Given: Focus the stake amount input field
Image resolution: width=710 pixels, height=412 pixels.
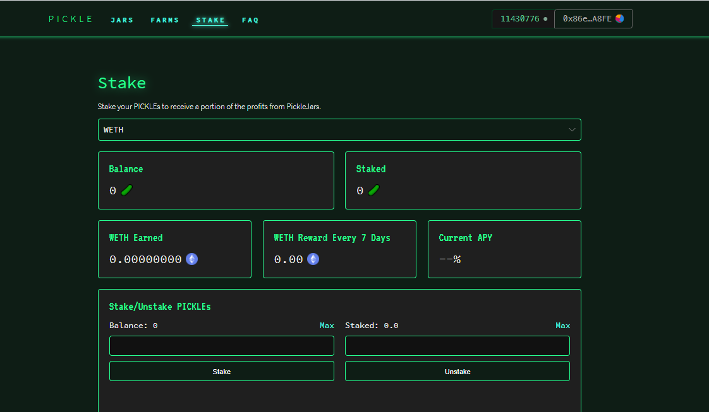Looking at the screenshot, I should (x=221, y=346).
